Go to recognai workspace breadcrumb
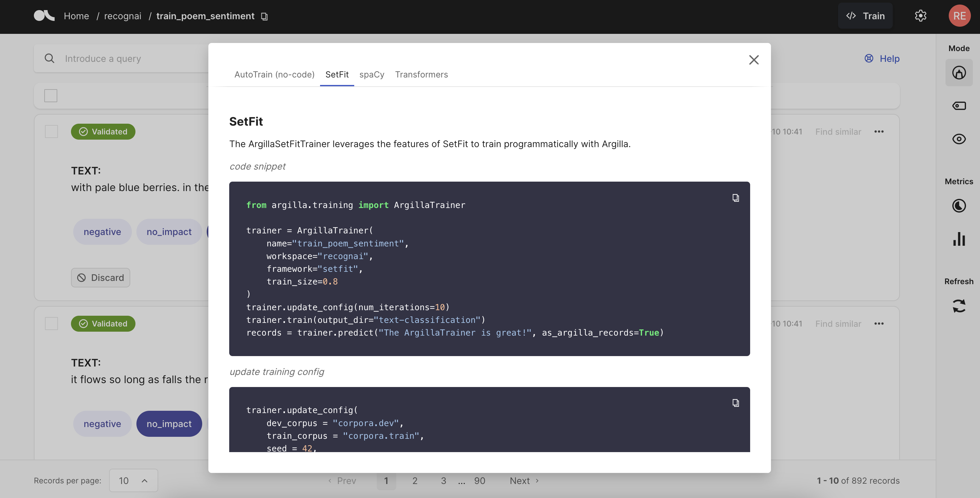The width and height of the screenshot is (980, 498). coord(122,16)
